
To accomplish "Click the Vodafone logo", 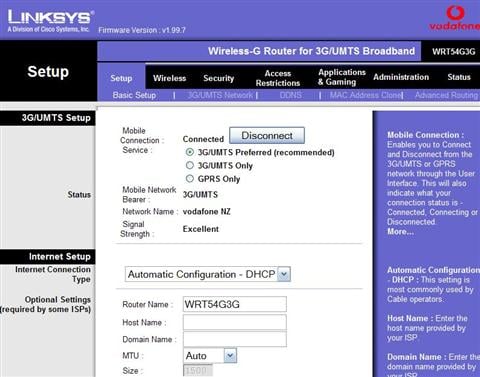I will tap(455, 18).
